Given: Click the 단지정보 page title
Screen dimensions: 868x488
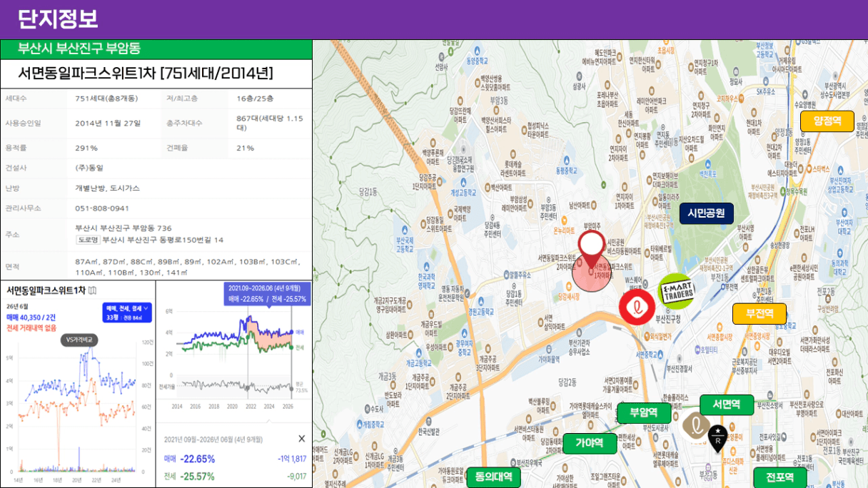Looking at the screenshot, I should click(58, 19).
